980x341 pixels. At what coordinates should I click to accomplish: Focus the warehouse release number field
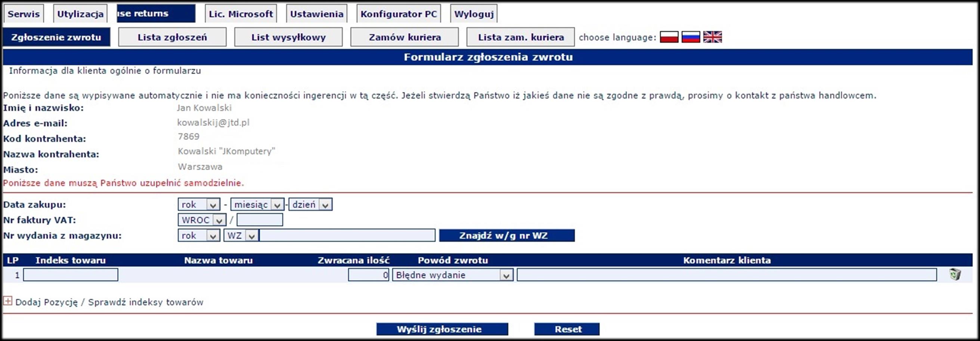[347, 236]
